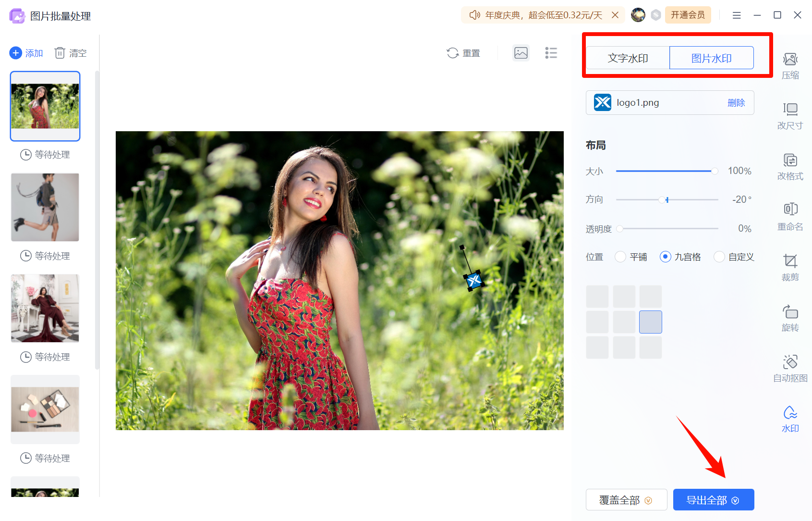The width and height of the screenshot is (812, 521).
Task: Open the 裁剪 crop tool
Action: point(790,268)
